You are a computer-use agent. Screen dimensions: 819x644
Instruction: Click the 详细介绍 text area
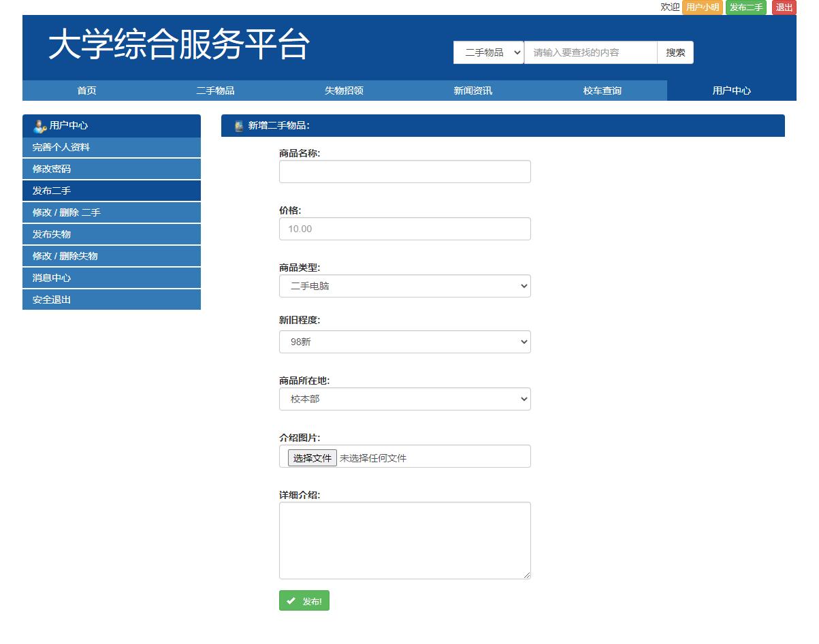[x=404, y=540]
